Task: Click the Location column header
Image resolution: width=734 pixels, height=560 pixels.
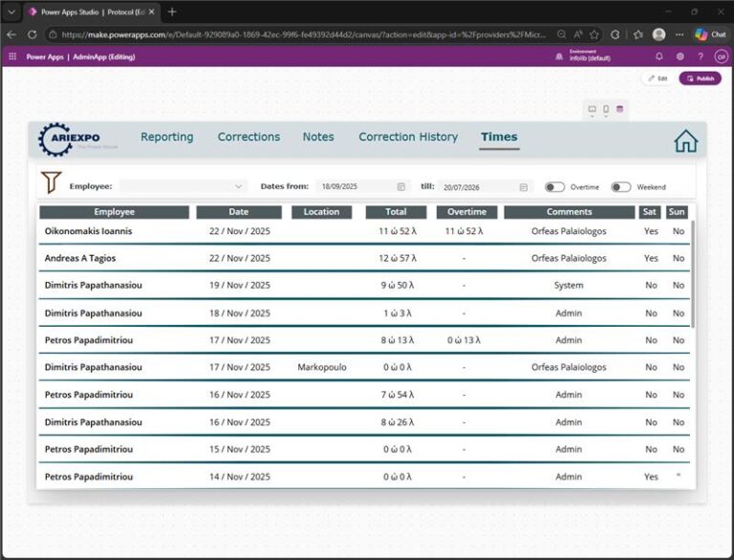Action: [x=321, y=212]
